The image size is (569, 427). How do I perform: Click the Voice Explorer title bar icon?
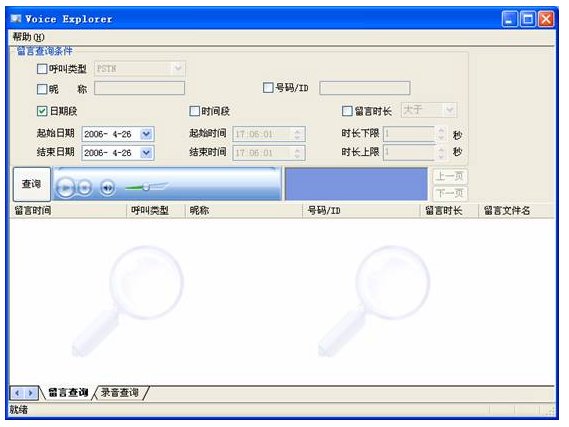pyautogui.click(x=16, y=19)
